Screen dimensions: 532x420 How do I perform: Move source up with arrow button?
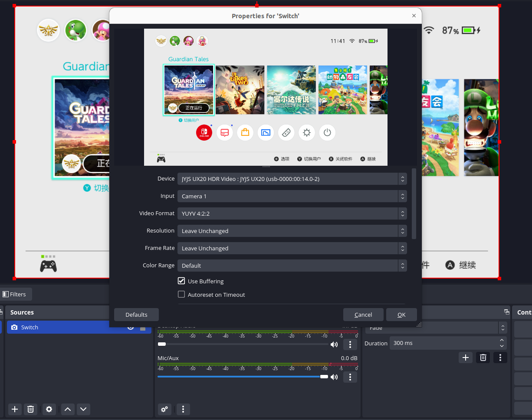coord(67,409)
